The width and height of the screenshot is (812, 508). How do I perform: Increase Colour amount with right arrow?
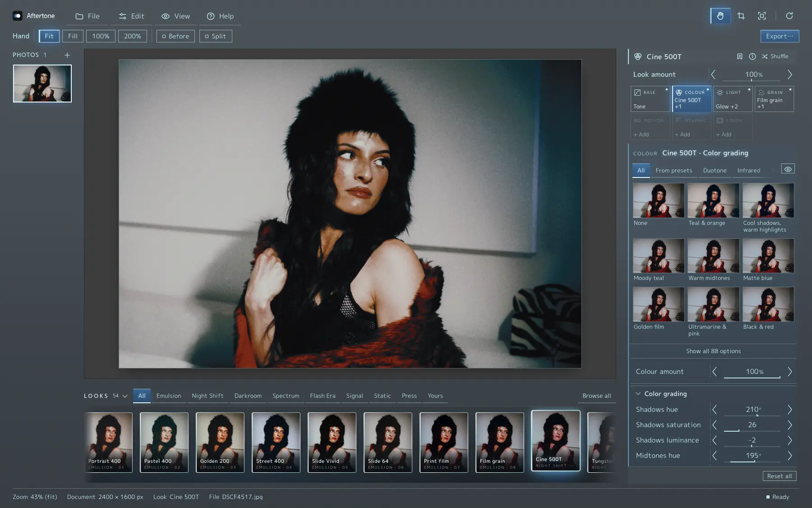[x=790, y=372]
